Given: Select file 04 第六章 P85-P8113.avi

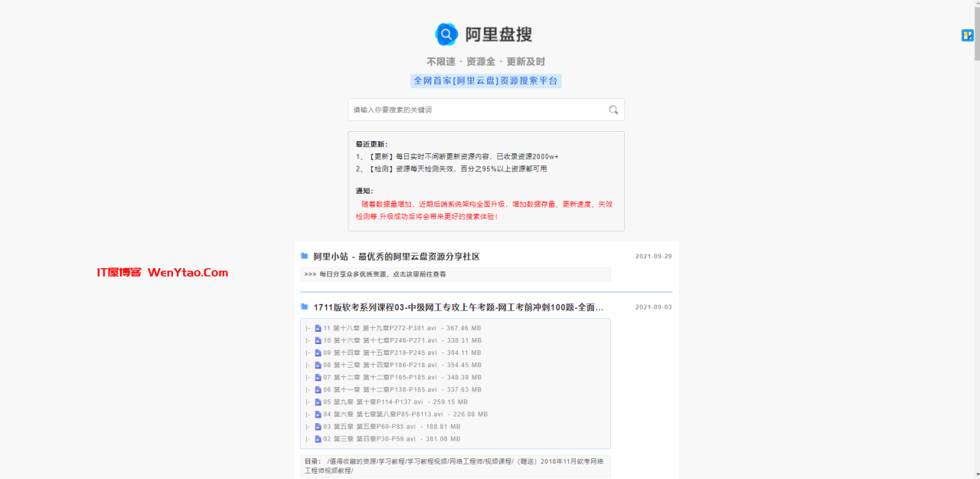Looking at the screenshot, I should pos(383,414).
